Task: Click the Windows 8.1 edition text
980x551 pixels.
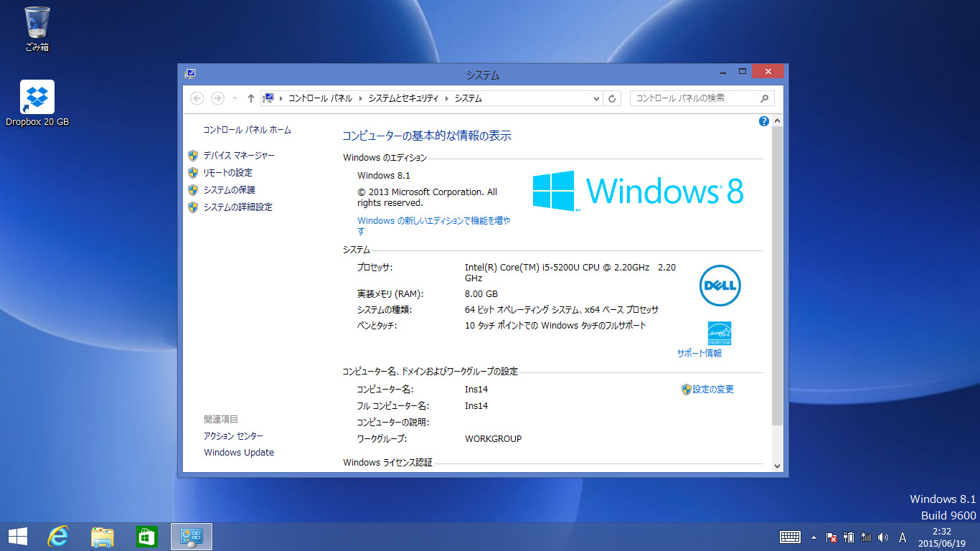Action: click(x=384, y=175)
